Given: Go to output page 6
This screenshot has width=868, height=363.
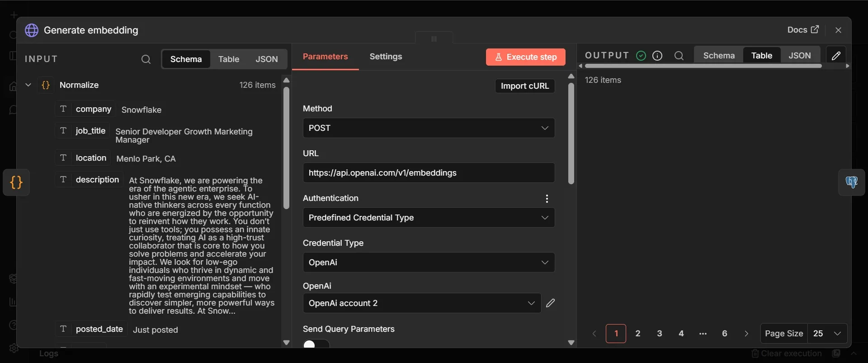Looking at the screenshot, I should click(725, 334).
